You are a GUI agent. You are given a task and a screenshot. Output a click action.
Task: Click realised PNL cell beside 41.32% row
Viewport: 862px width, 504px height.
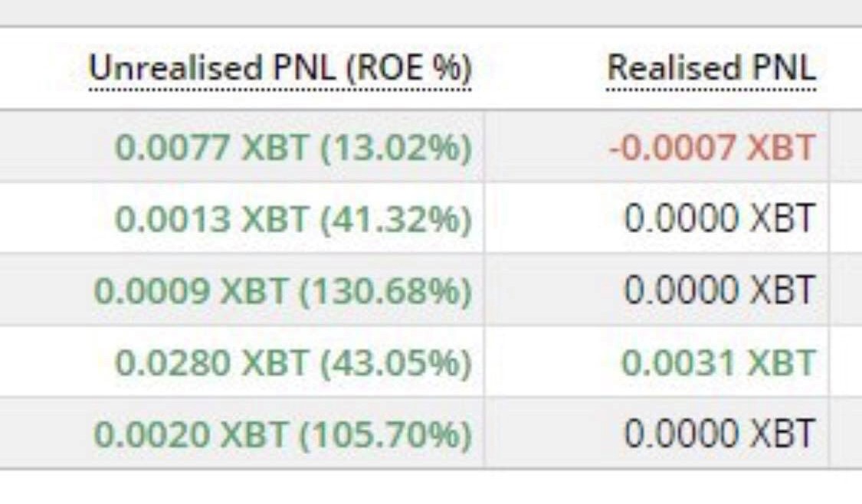point(719,218)
